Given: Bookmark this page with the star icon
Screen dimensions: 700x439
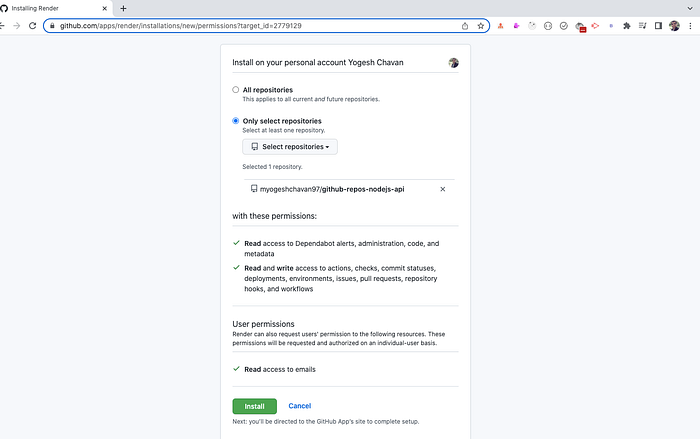Looking at the screenshot, I should pyautogui.click(x=480, y=26).
